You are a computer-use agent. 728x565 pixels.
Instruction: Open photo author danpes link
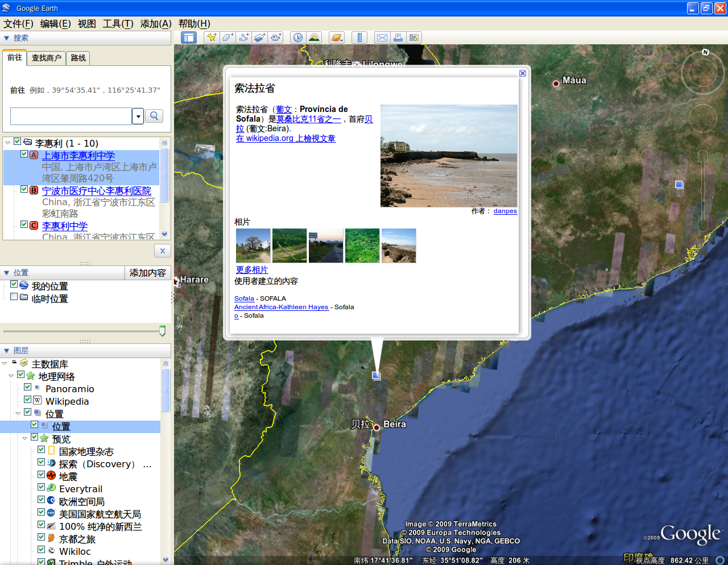(505, 211)
